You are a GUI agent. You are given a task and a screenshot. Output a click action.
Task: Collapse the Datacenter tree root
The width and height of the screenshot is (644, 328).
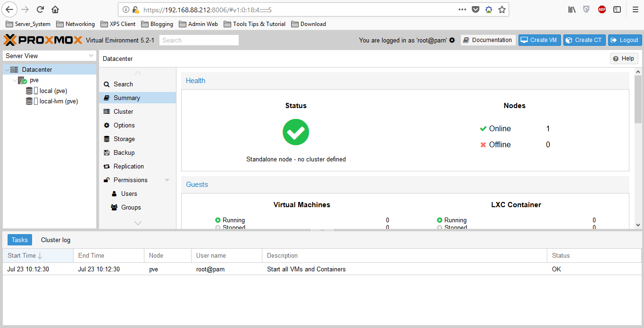tap(7, 69)
